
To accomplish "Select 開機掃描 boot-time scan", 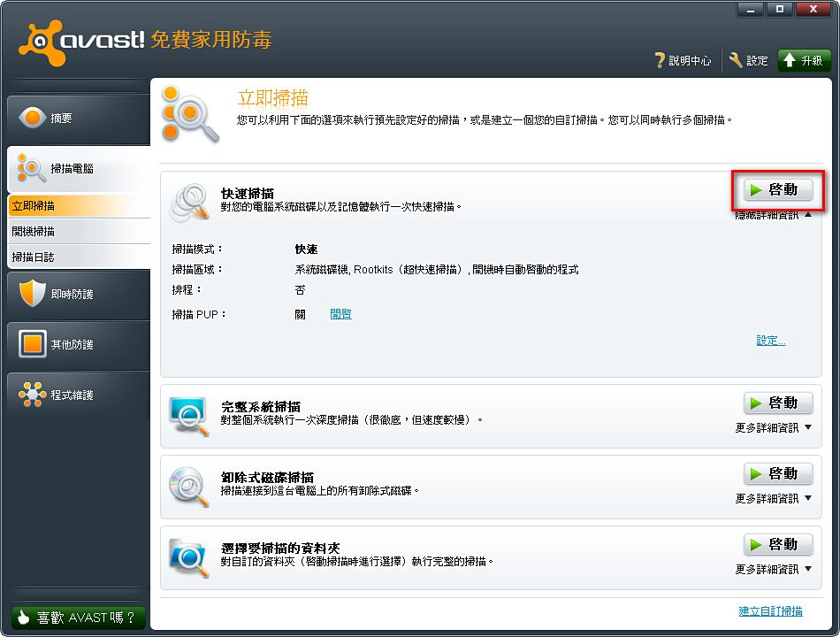I will [80, 232].
